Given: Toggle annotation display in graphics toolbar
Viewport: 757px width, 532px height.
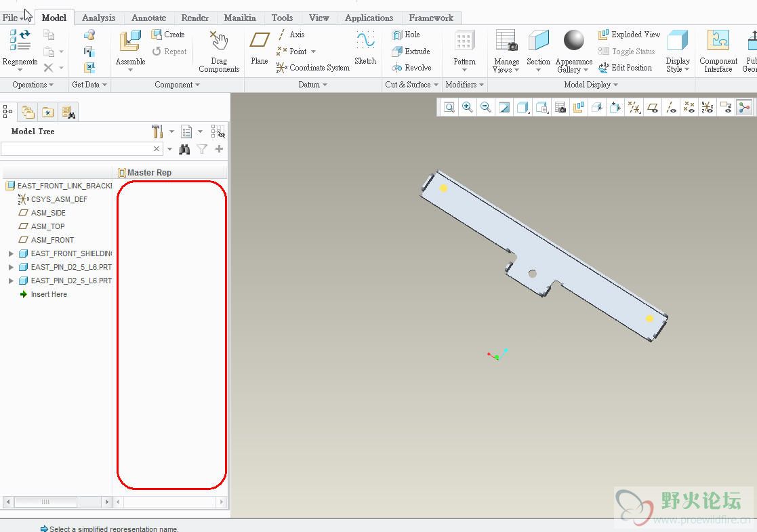Looking at the screenshot, I should 726,107.
